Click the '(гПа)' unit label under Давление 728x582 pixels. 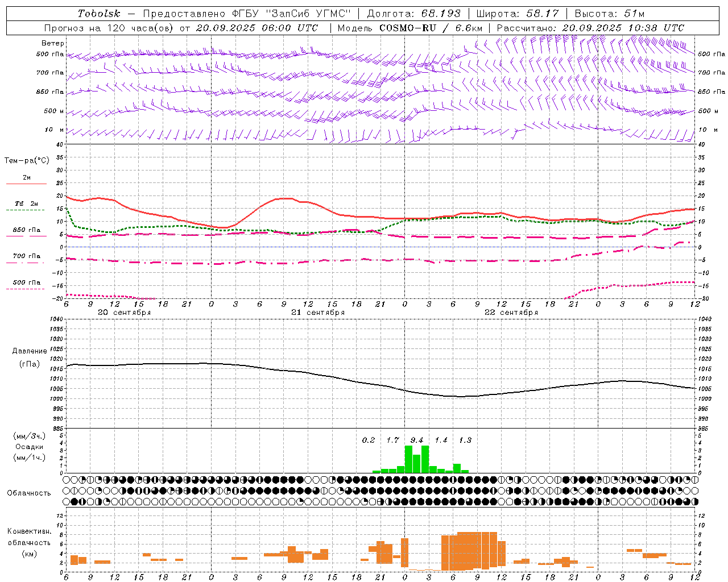pyautogui.click(x=30, y=364)
